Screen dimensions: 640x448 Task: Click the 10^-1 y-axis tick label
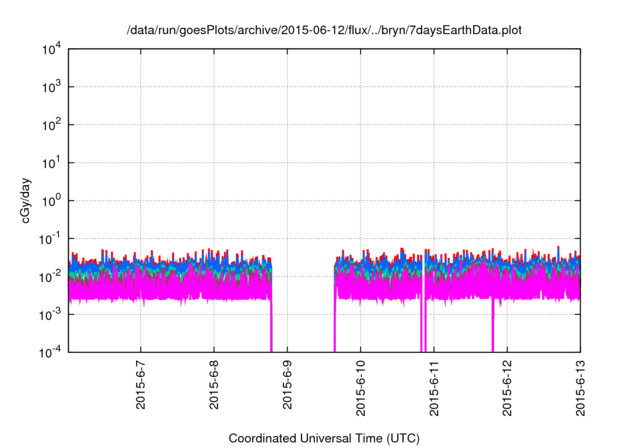coord(50,238)
